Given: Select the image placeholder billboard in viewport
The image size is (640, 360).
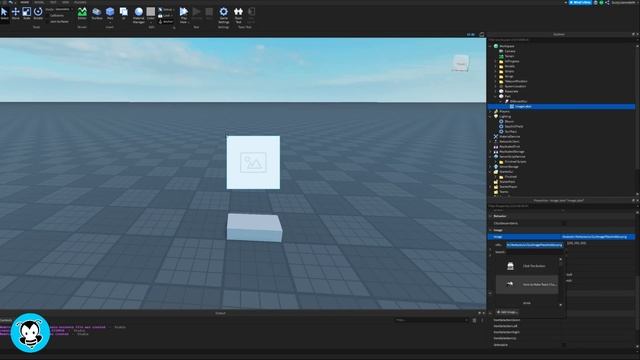Looking at the screenshot, I should [x=253, y=162].
